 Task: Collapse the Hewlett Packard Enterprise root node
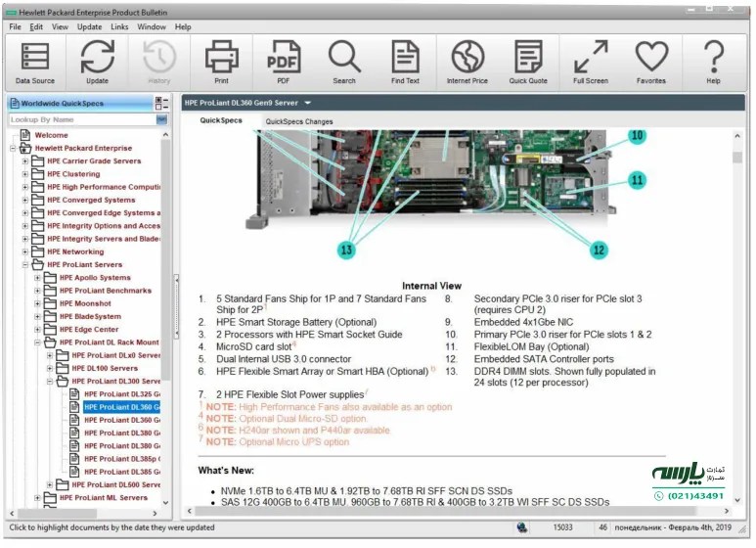click(x=13, y=148)
